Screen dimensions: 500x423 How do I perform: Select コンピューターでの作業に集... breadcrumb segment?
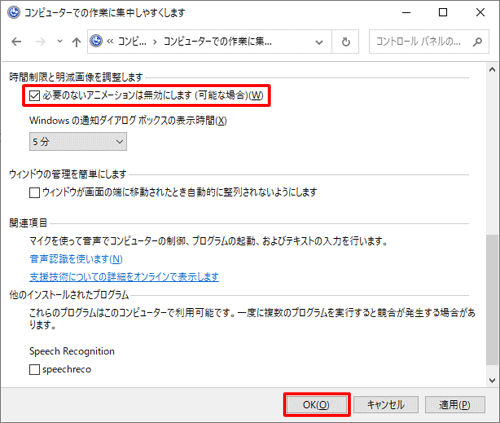click(x=217, y=42)
